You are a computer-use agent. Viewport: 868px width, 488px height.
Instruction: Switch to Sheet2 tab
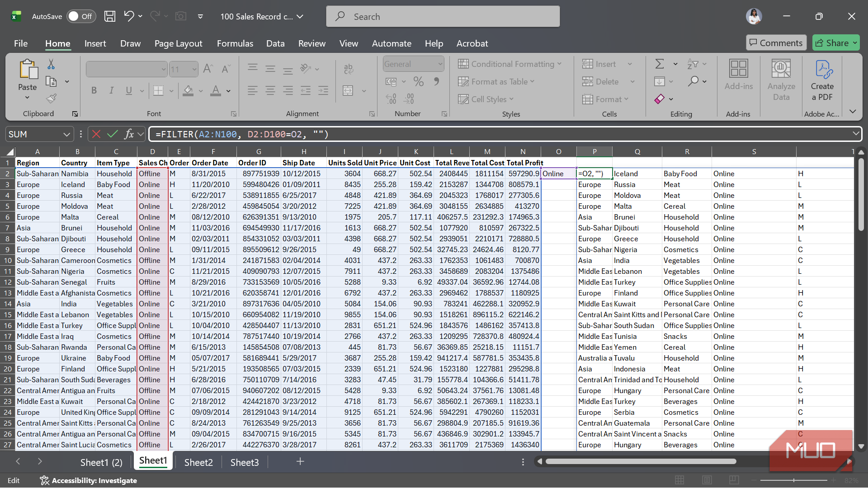point(198,462)
